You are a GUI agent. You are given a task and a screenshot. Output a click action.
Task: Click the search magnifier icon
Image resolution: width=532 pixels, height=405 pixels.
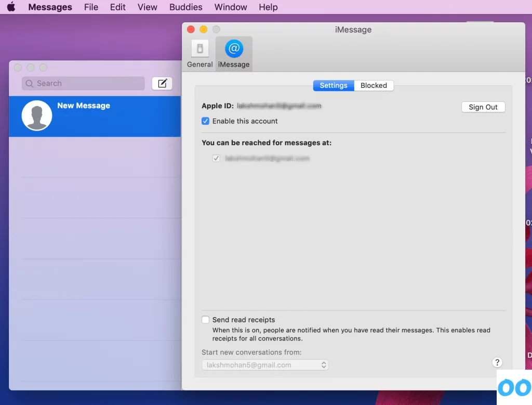(30, 84)
